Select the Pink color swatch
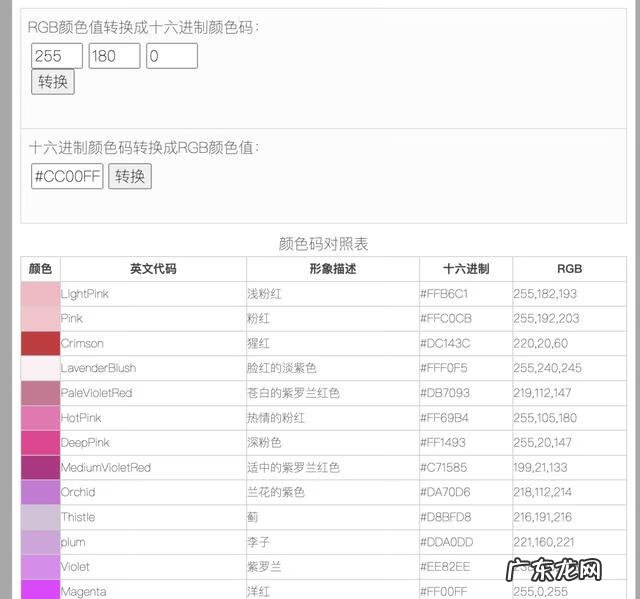The height and width of the screenshot is (599, 640). (x=40, y=319)
